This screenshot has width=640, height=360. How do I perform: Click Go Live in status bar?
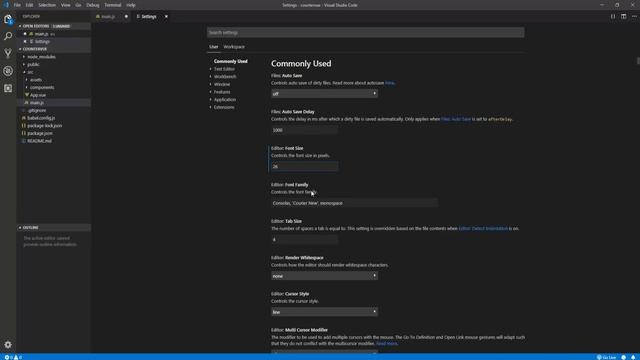607,357
